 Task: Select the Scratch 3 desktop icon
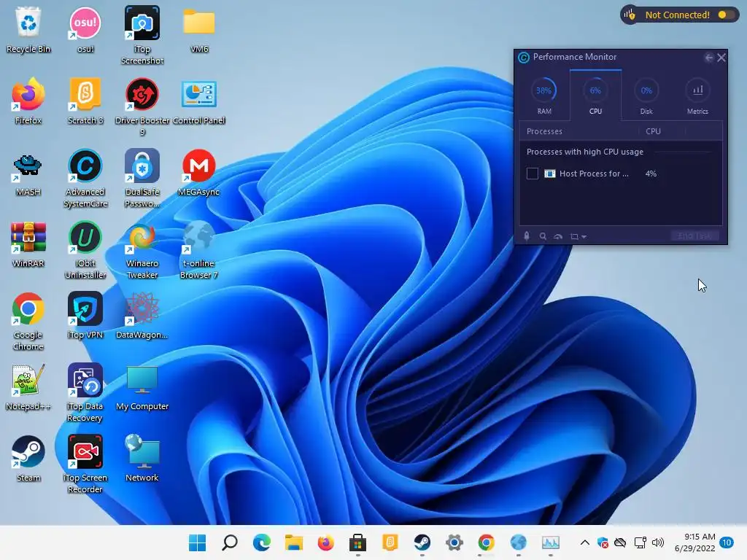85,101
